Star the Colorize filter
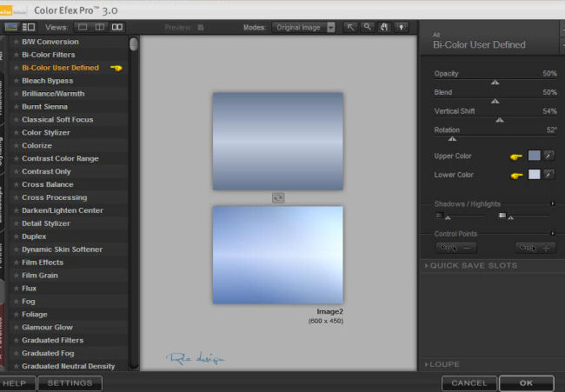 click(17, 145)
